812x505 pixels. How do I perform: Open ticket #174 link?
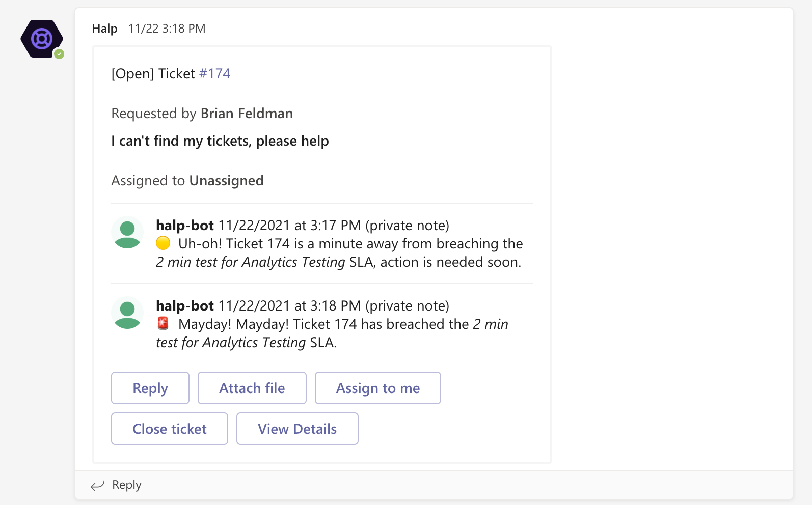pyautogui.click(x=214, y=74)
